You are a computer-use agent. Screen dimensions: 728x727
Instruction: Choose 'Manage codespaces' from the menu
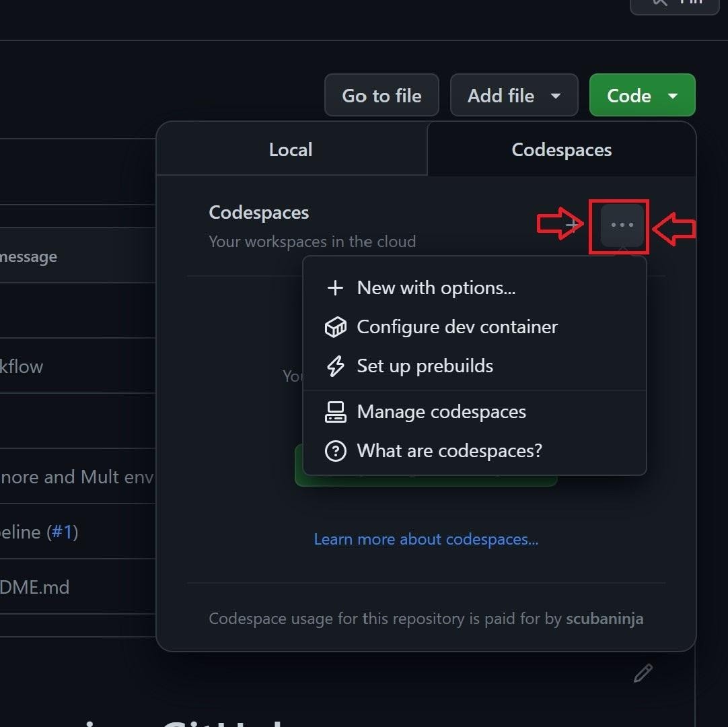(441, 412)
